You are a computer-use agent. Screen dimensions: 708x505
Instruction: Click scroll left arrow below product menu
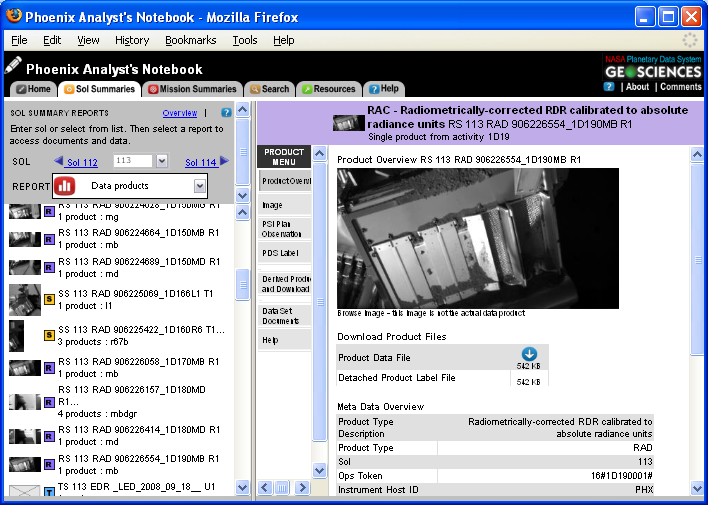[x=265, y=487]
